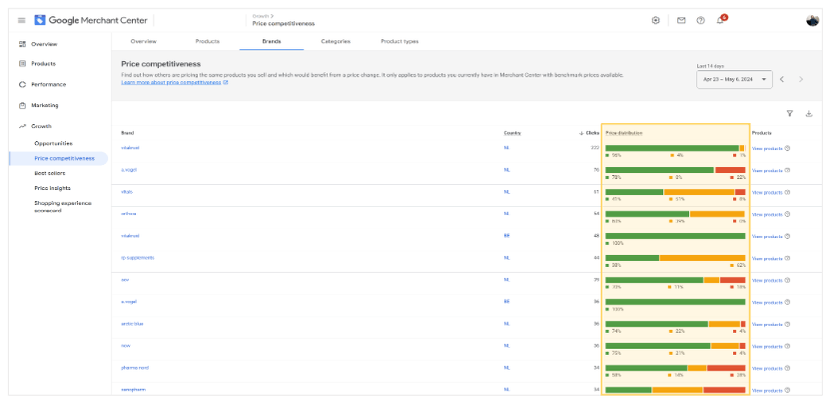Open the help question mark icon

pyautogui.click(x=700, y=21)
